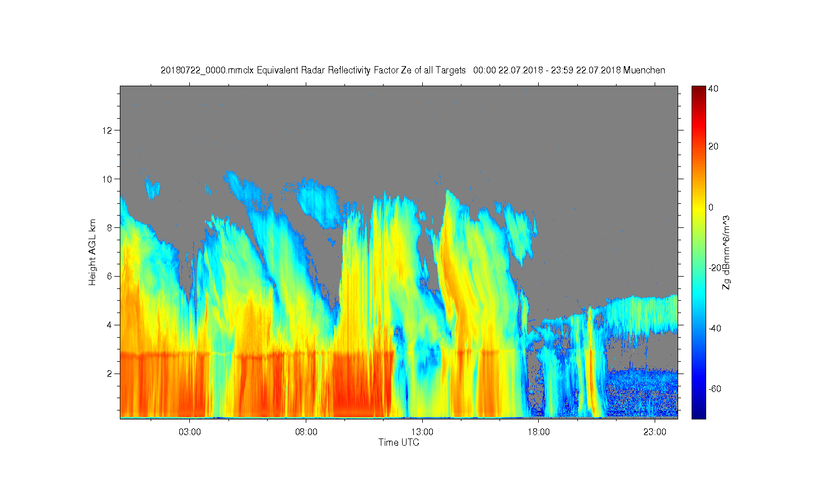
Task: Click the height tick label 6
Action: (110, 276)
